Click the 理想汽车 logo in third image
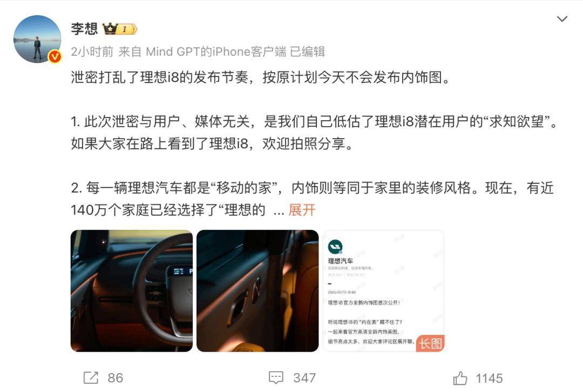Screen dimensions: 583x392 click(x=335, y=247)
